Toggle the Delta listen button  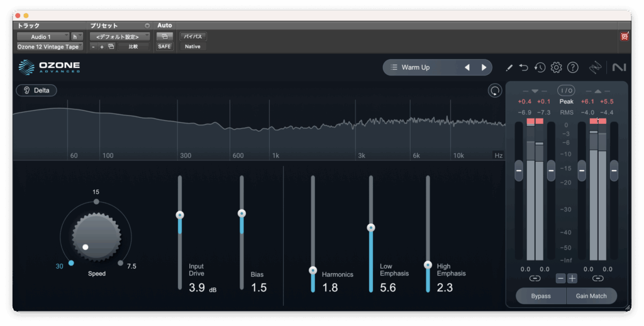(36, 90)
